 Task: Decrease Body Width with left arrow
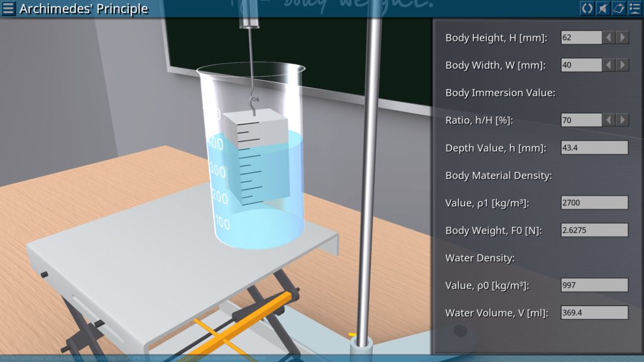pyautogui.click(x=609, y=65)
